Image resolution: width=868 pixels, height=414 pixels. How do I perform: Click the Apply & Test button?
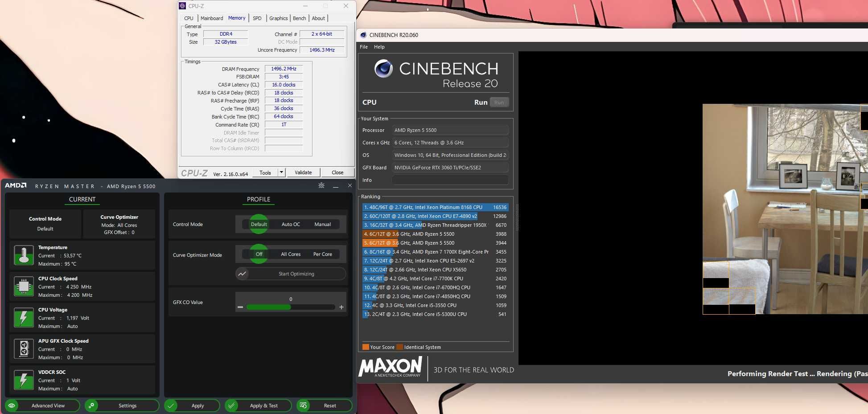(x=258, y=406)
